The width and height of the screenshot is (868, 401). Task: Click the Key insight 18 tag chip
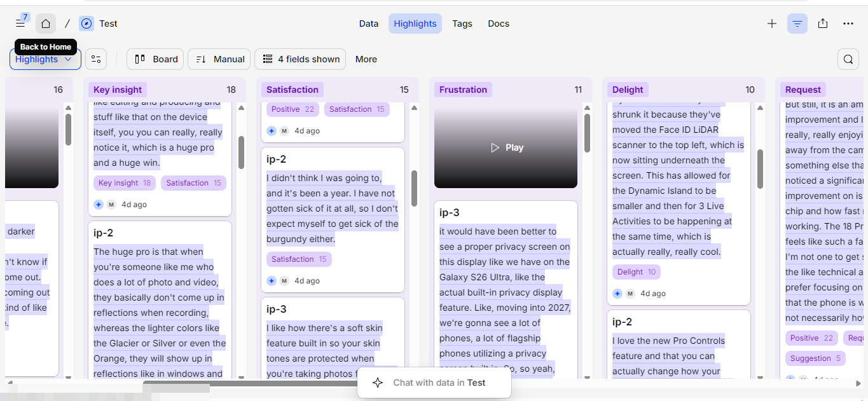coord(124,183)
